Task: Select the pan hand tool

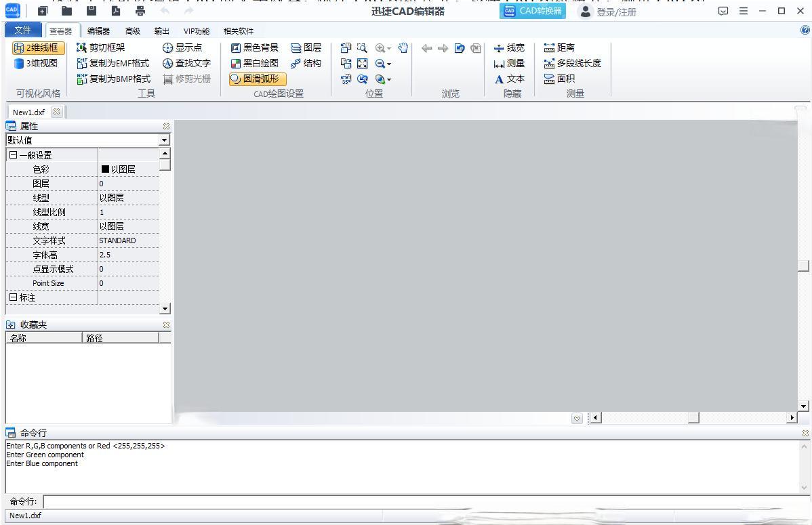Action: (402, 47)
